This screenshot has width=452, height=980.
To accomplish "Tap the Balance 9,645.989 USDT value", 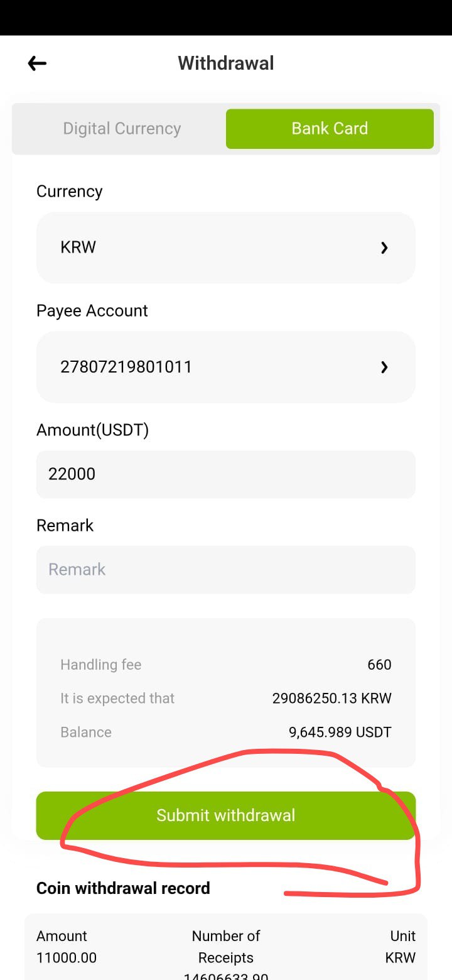I will [x=340, y=732].
